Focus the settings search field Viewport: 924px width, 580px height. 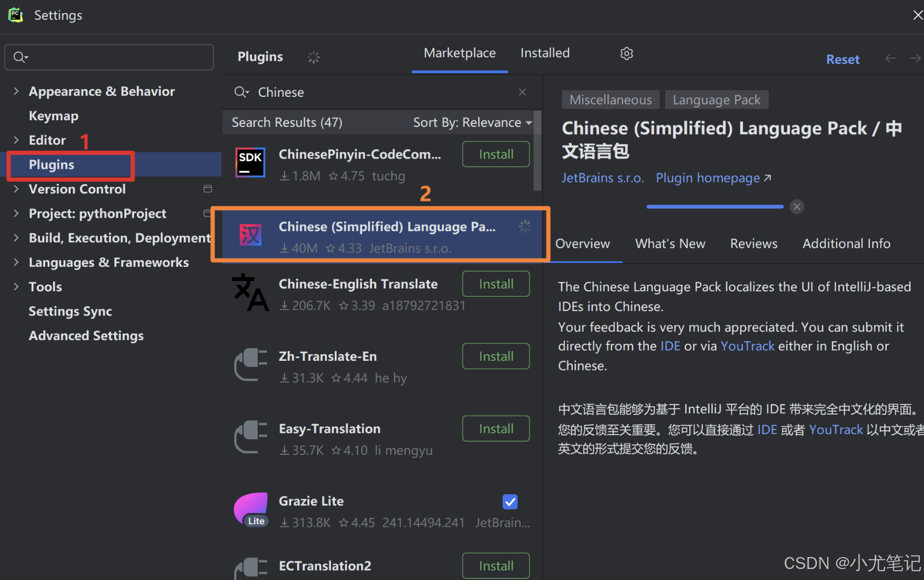(109, 57)
